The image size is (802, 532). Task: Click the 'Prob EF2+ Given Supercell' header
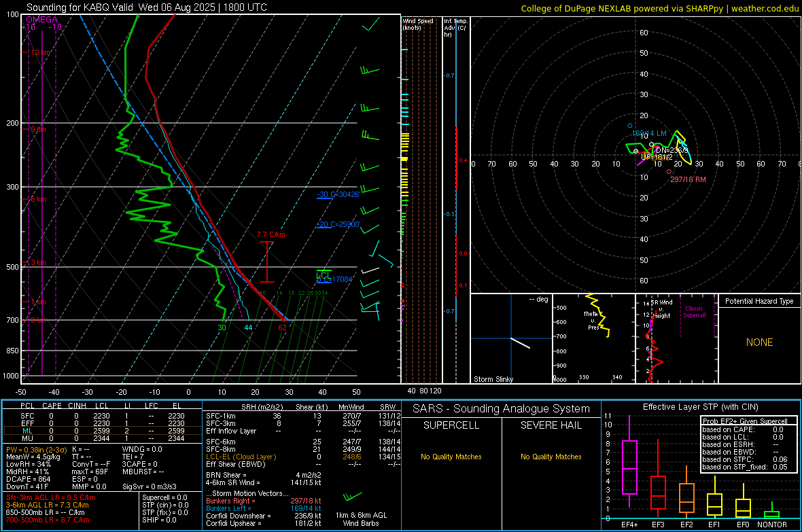click(745, 421)
